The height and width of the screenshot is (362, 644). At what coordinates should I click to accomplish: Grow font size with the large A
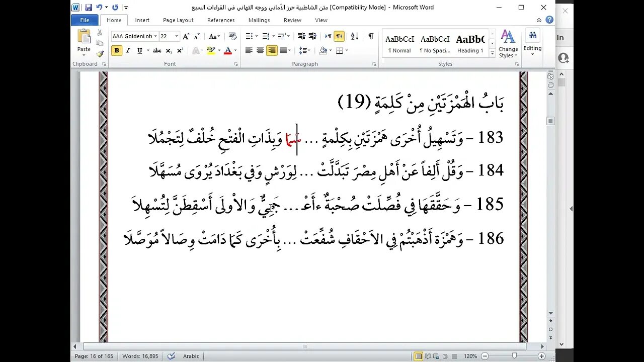(x=186, y=36)
